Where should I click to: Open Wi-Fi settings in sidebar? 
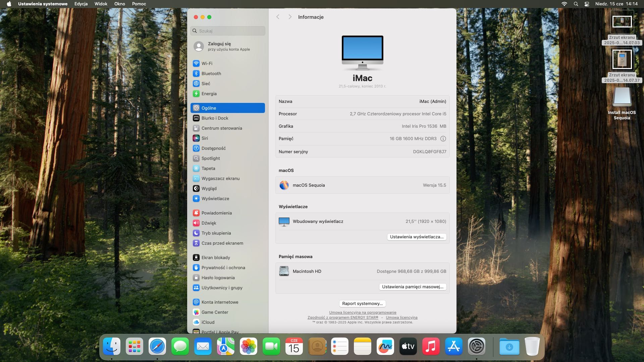tap(227, 63)
